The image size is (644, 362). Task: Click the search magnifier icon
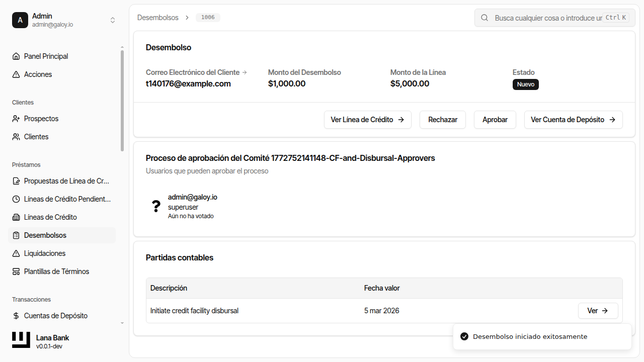coord(485,18)
